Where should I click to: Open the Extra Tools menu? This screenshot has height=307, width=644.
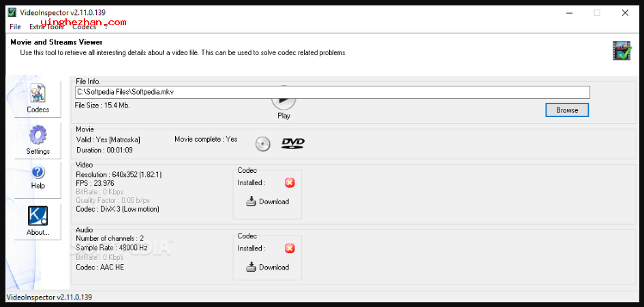(x=46, y=27)
